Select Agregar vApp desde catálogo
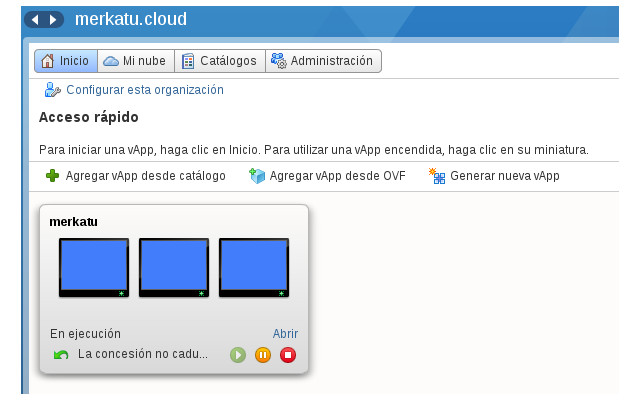The image size is (640, 400). (x=145, y=176)
